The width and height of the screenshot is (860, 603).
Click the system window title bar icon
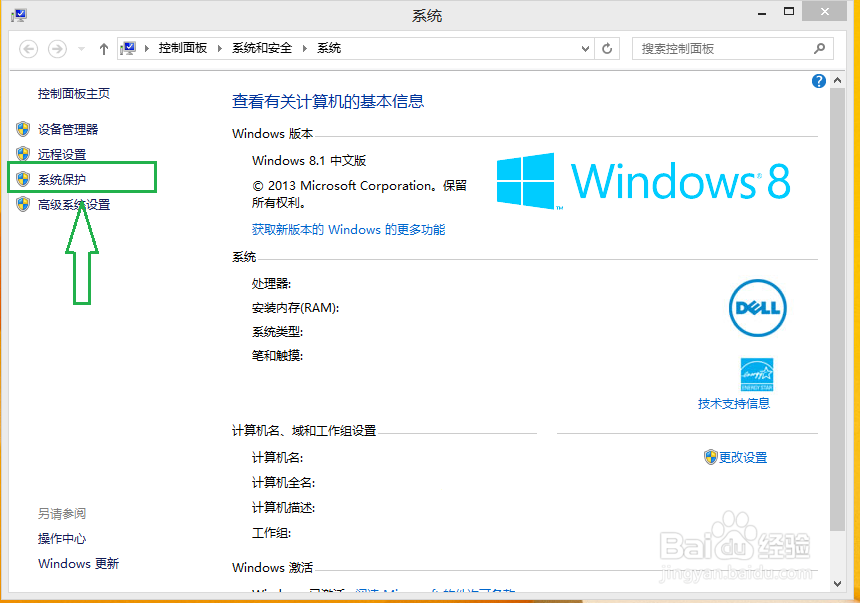click(19, 15)
